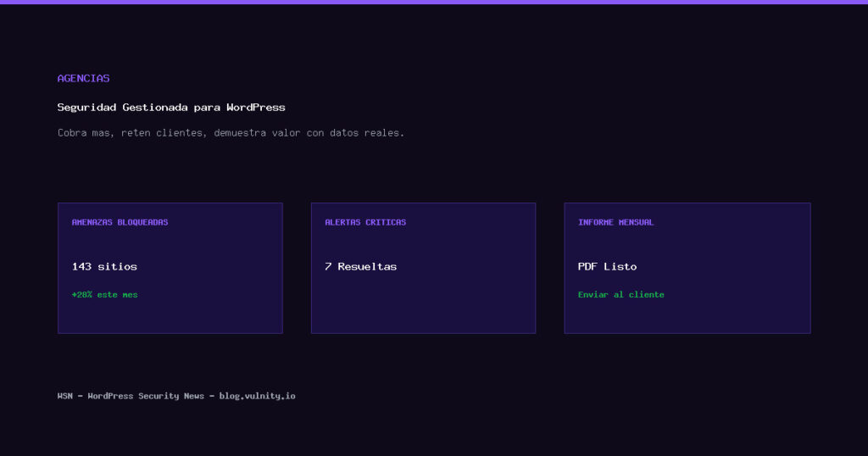Click the word Seguridad in the heading
This screenshot has width=868, height=456.
[x=86, y=108]
